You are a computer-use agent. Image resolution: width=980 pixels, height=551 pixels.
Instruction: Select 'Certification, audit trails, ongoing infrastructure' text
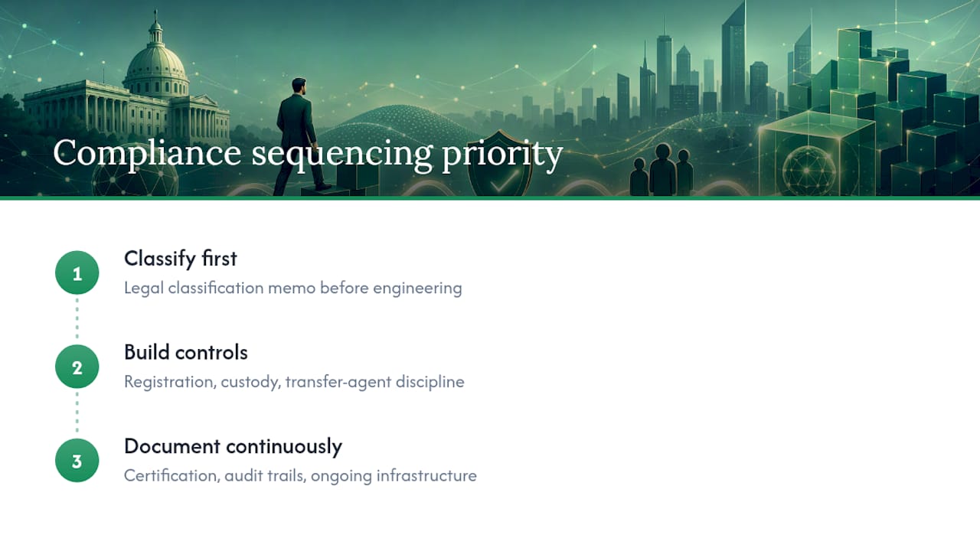(300, 475)
